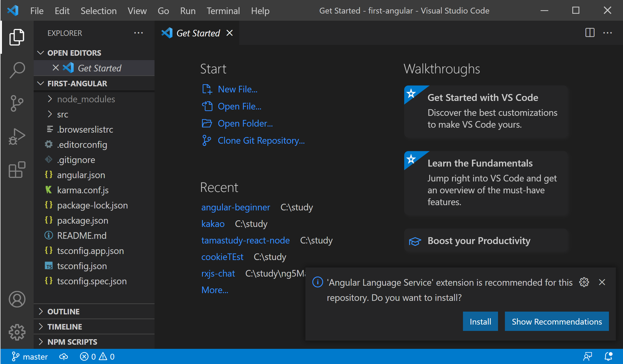Click the publish to cloud status icon
Screen dimensions: 623x364
(63, 357)
